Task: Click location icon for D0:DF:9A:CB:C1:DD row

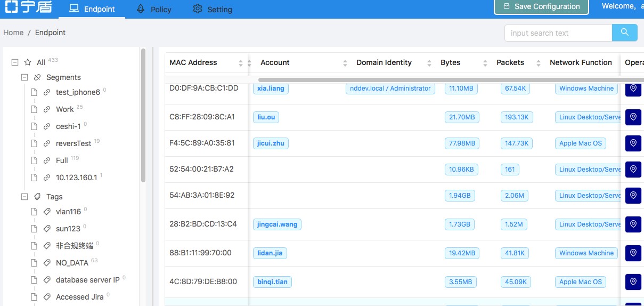Action: coord(633,88)
